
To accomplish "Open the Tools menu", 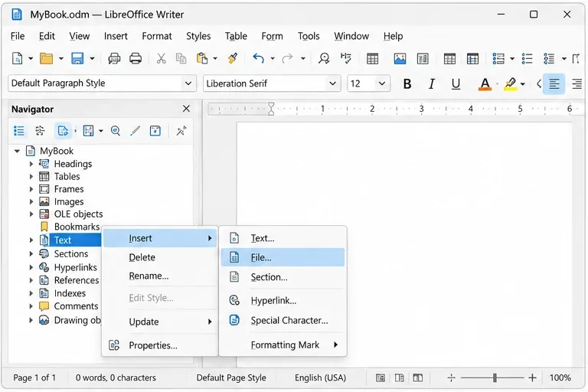I will click(309, 37).
